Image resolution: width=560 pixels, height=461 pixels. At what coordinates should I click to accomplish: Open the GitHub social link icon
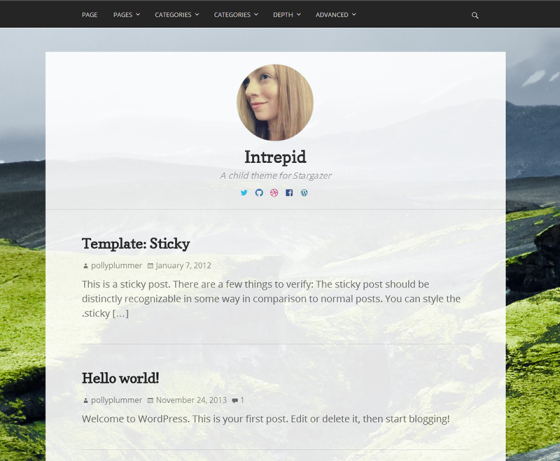(259, 193)
